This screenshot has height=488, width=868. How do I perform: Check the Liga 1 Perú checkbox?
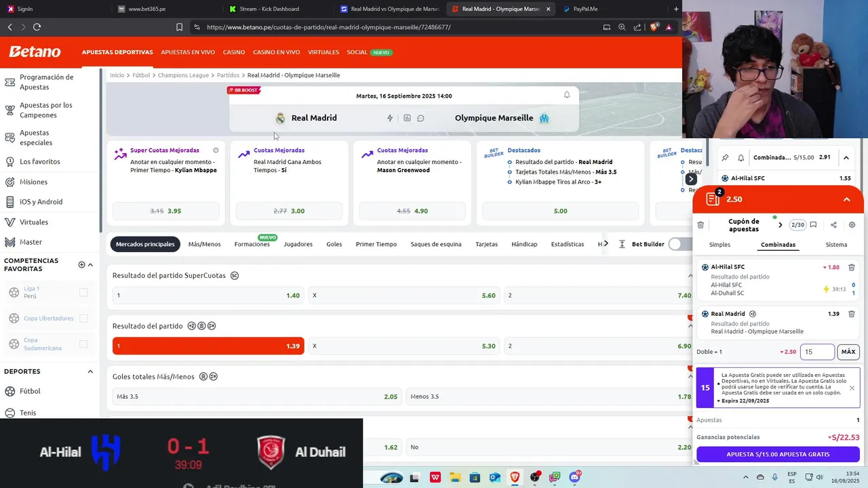83,292
